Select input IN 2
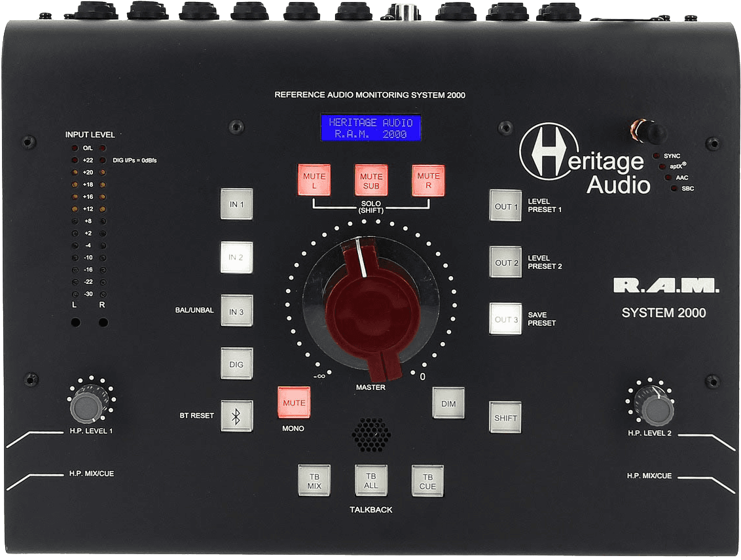Screen dimensions: 741x560 point(236,257)
